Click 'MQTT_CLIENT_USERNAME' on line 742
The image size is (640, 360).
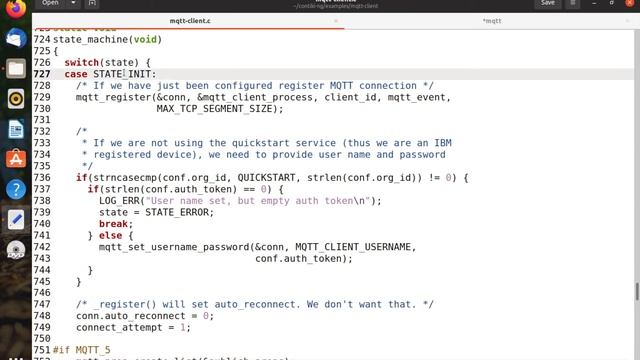pyautogui.click(x=353, y=247)
